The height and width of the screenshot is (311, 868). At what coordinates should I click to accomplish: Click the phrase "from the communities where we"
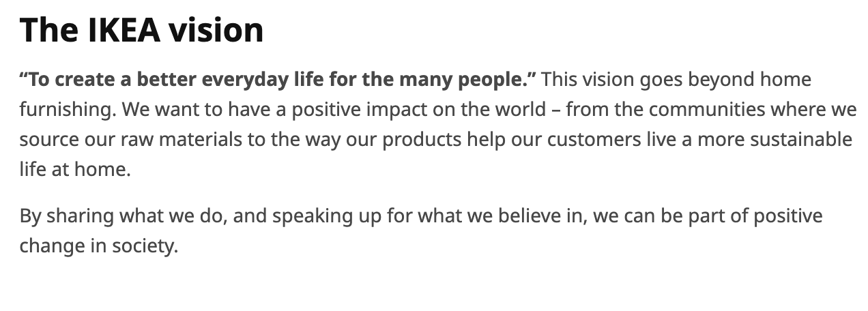coord(711,110)
